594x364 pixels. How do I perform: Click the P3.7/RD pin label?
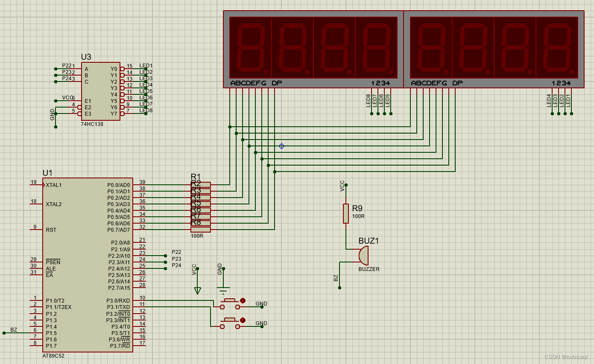[120, 346]
